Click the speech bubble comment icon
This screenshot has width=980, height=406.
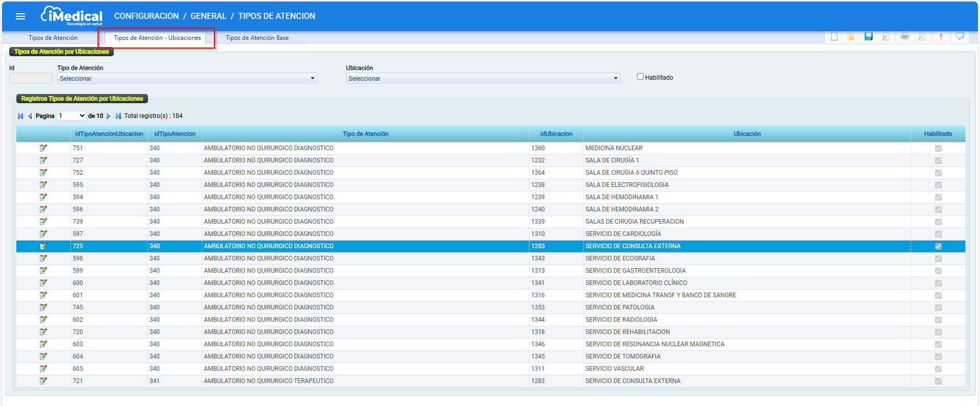[x=960, y=36]
